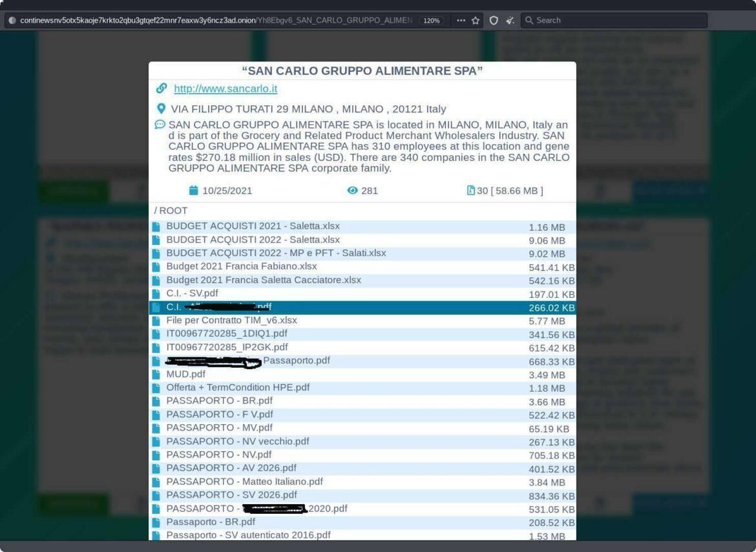The image size is (756, 552).
Task: Click the address bar URL text
Action: click(213, 20)
